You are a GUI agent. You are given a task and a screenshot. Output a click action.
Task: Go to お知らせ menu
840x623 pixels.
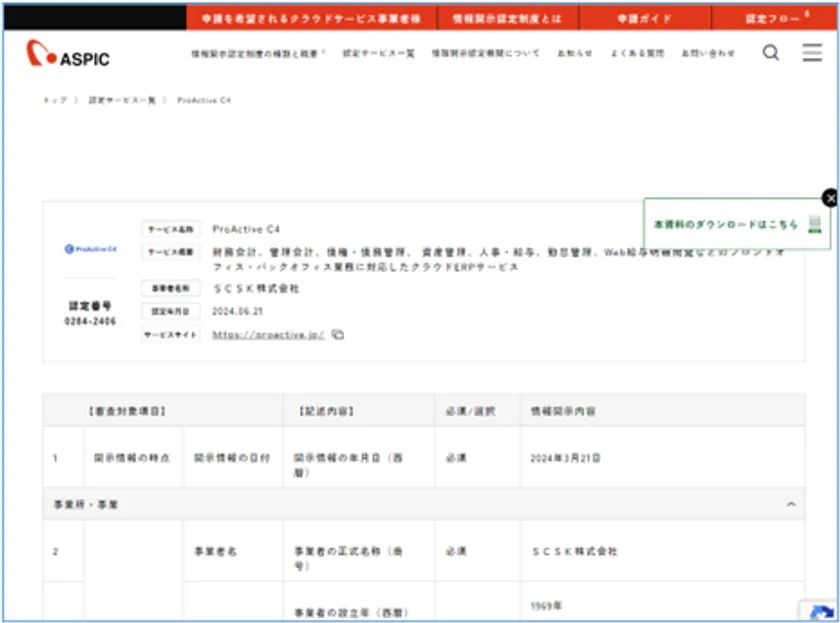coord(574,54)
